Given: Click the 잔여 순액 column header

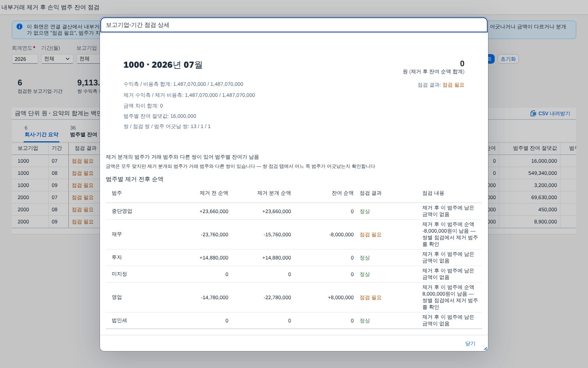Looking at the screenshot, I should point(343,193).
